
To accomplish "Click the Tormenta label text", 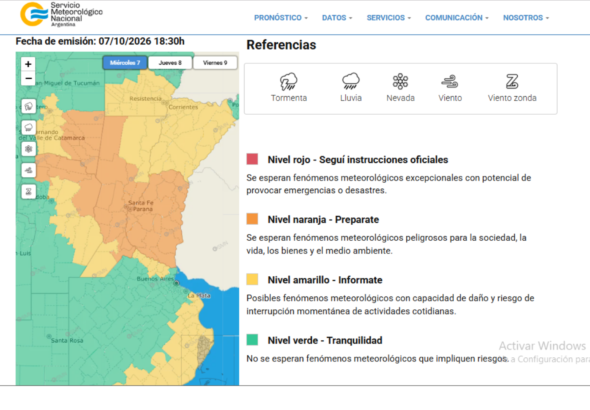I will point(289,98).
